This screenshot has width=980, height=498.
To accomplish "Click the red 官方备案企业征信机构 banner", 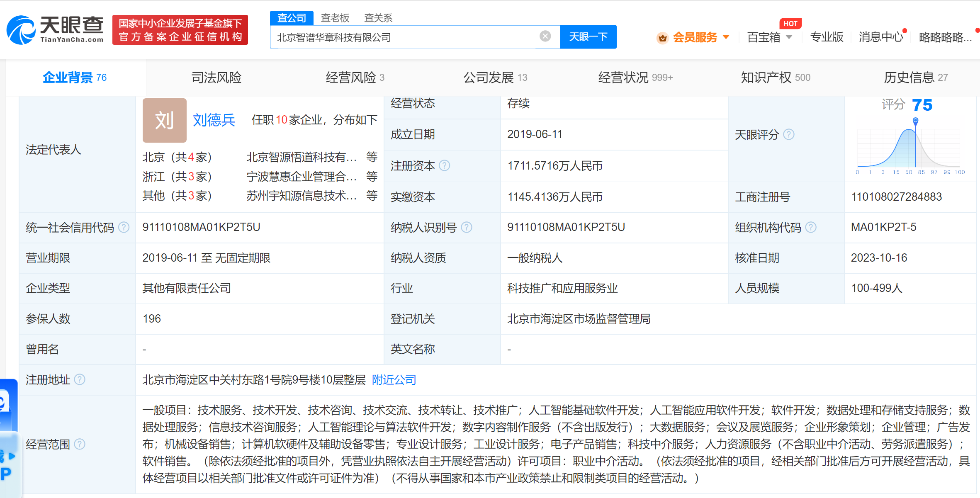I will click(180, 30).
